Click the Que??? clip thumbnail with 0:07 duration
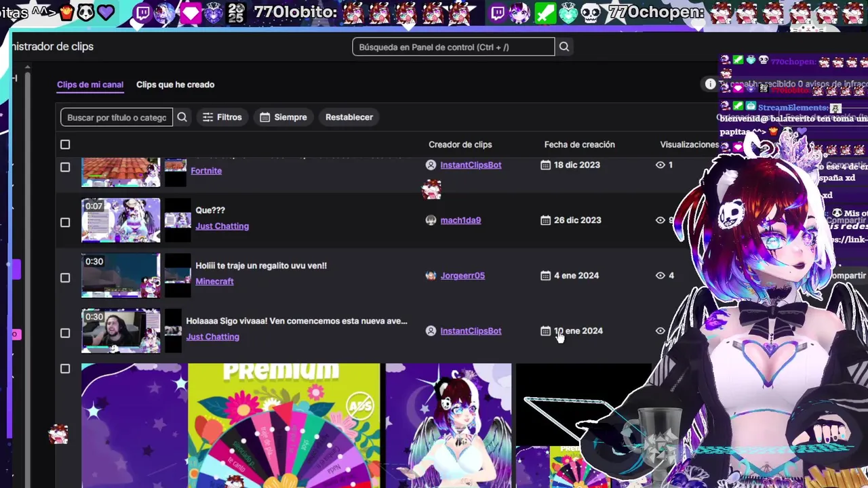Screen dimensions: 868x488 [121, 220]
